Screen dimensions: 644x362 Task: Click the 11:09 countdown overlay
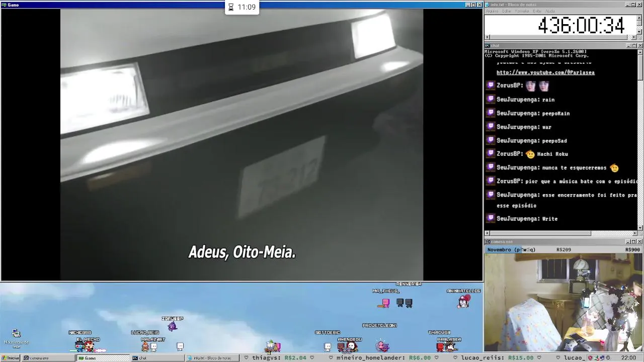tap(242, 7)
